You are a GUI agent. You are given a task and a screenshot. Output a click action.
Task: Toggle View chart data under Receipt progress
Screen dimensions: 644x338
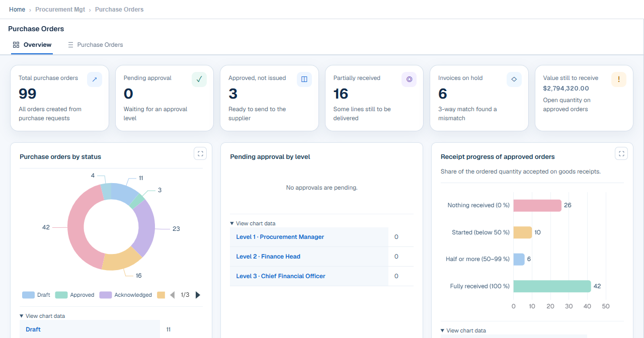[x=463, y=330]
